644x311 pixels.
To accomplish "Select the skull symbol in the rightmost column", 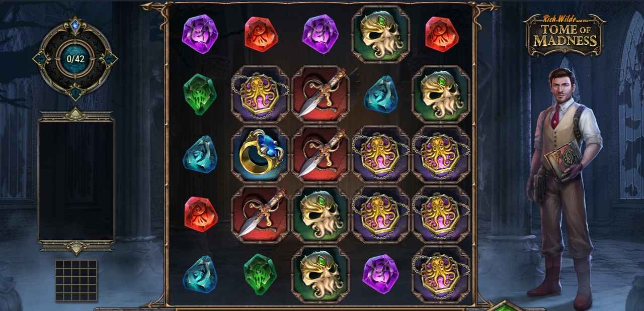I will click(x=441, y=94).
